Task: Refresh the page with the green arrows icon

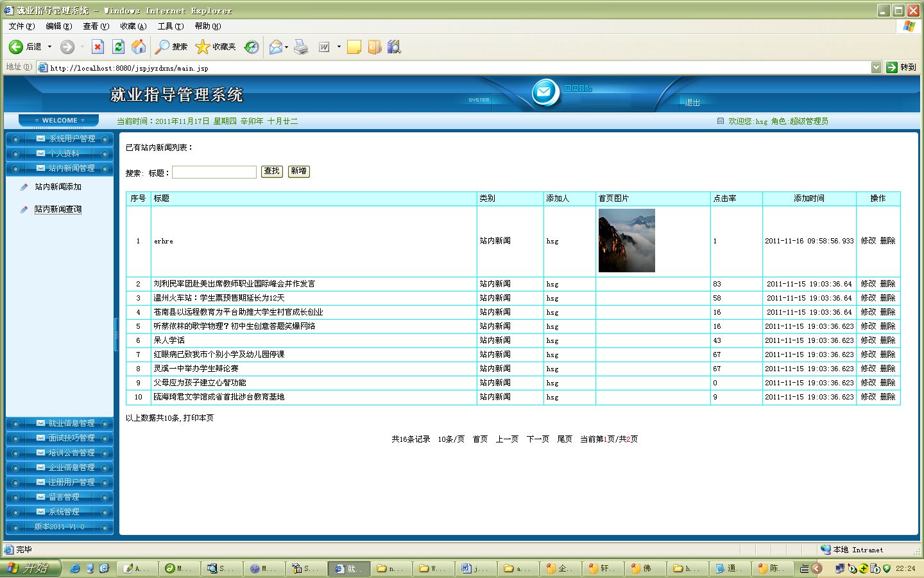Action: (x=118, y=47)
